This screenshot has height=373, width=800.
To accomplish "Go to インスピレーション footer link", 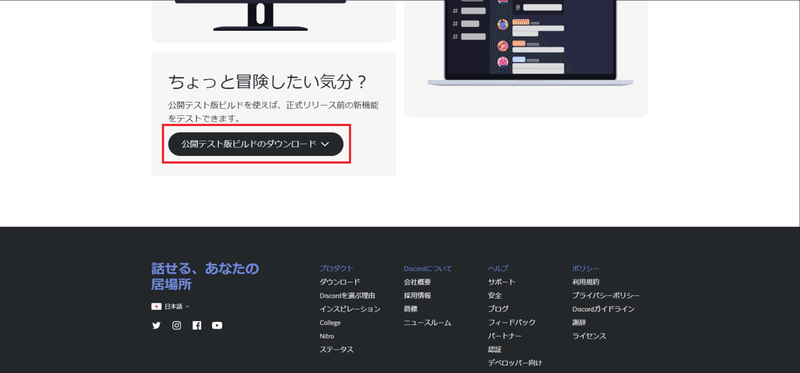I will click(x=350, y=309).
